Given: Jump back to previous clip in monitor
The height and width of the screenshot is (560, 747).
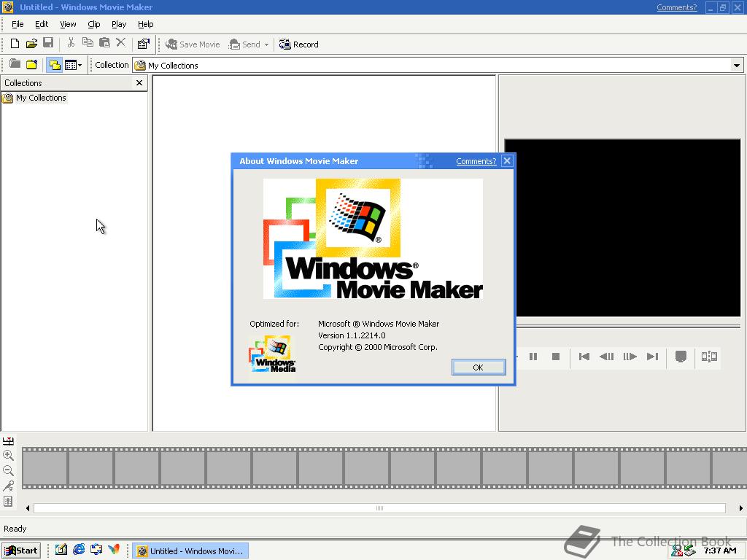Looking at the screenshot, I should pos(584,357).
